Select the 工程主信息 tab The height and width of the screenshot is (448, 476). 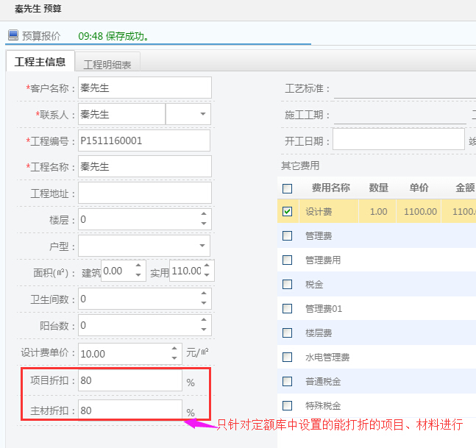pyautogui.click(x=40, y=63)
